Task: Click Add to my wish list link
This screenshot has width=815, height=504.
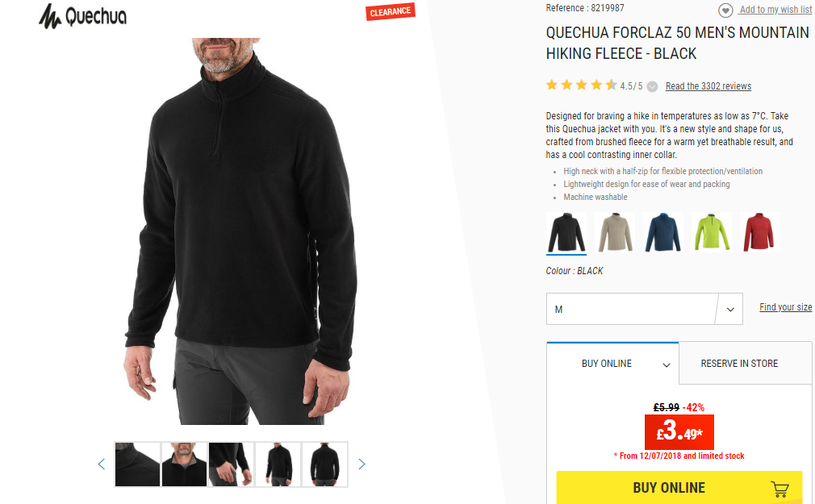Action: click(775, 10)
